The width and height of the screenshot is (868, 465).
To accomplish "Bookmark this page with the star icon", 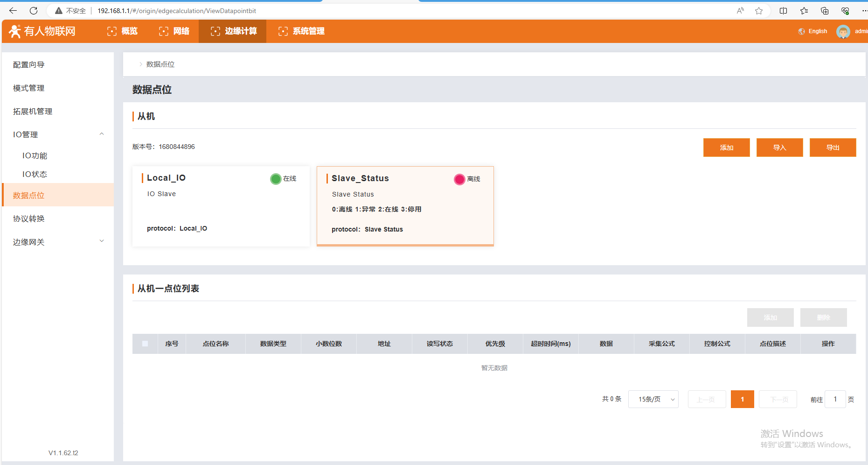I will click(x=759, y=11).
